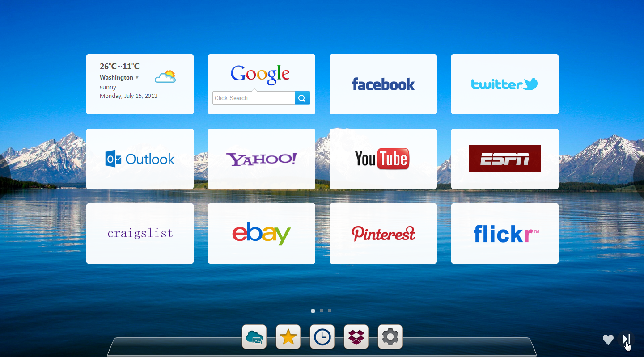
Task: Click the heart favorite wallpaper icon
Action: pyautogui.click(x=608, y=340)
